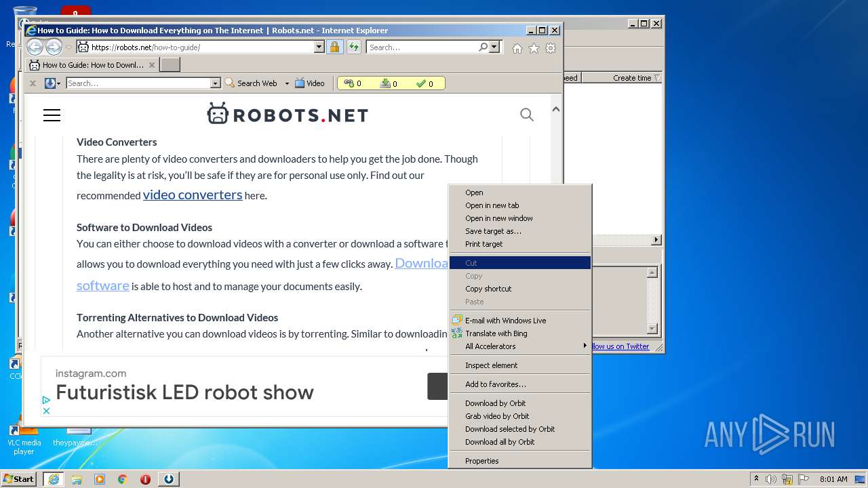868x488 pixels.
Task: Click the Video button on Orbit toolbar
Action: click(x=310, y=83)
